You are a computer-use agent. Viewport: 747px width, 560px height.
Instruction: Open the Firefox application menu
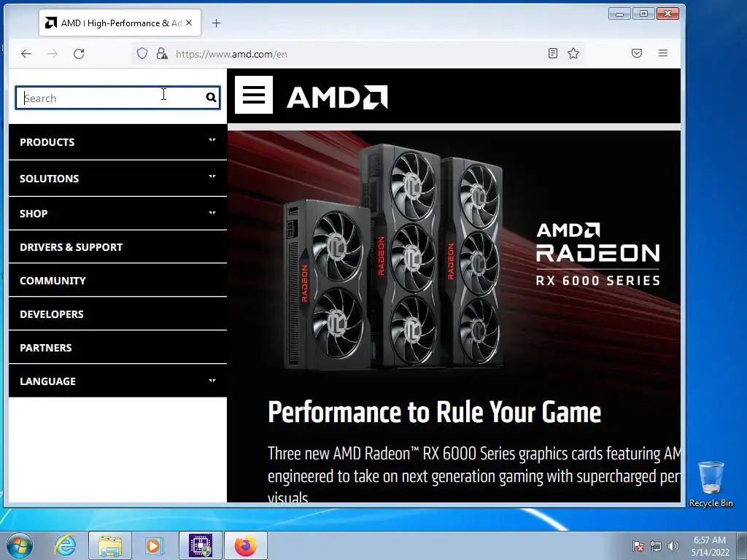tap(662, 53)
